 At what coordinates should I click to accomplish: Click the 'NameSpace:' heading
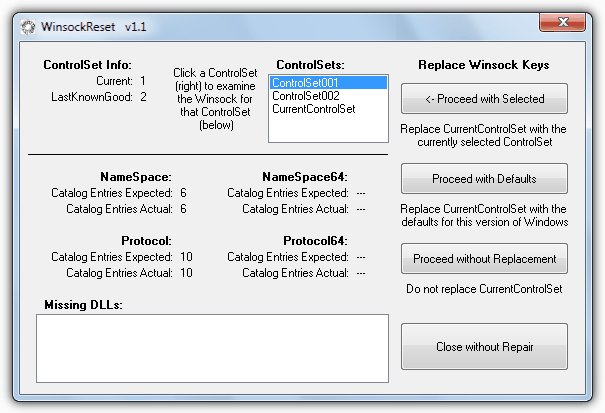tap(136, 177)
